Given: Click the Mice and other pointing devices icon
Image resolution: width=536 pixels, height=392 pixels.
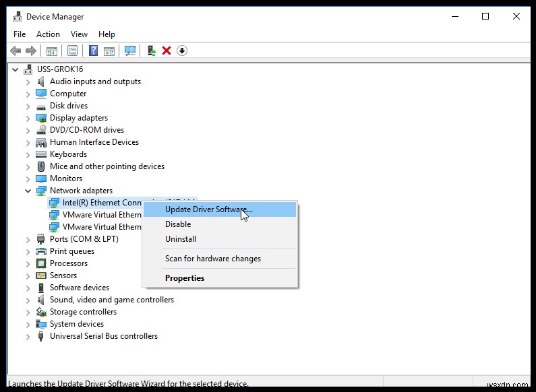Looking at the screenshot, I should [x=41, y=166].
